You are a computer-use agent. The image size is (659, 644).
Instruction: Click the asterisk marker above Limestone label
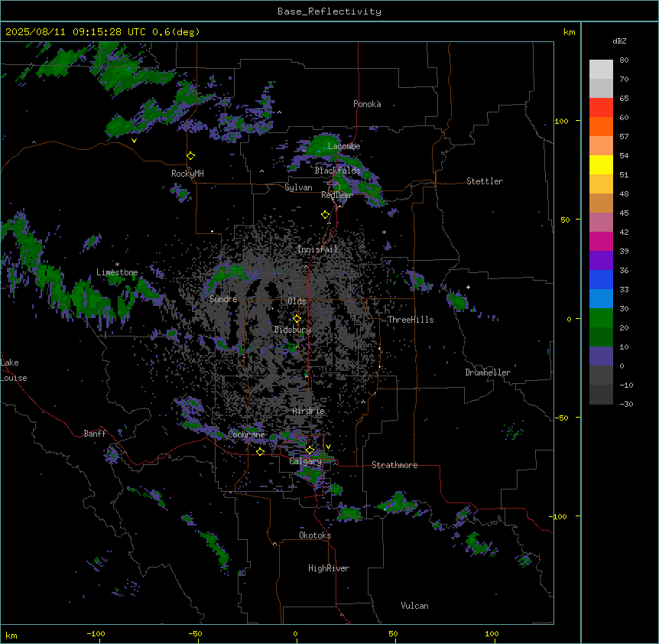click(x=117, y=265)
